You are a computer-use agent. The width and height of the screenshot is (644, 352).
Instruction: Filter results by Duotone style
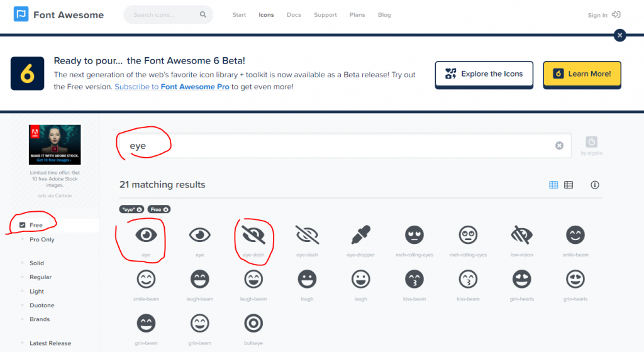pyautogui.click(x=42, y=305)
